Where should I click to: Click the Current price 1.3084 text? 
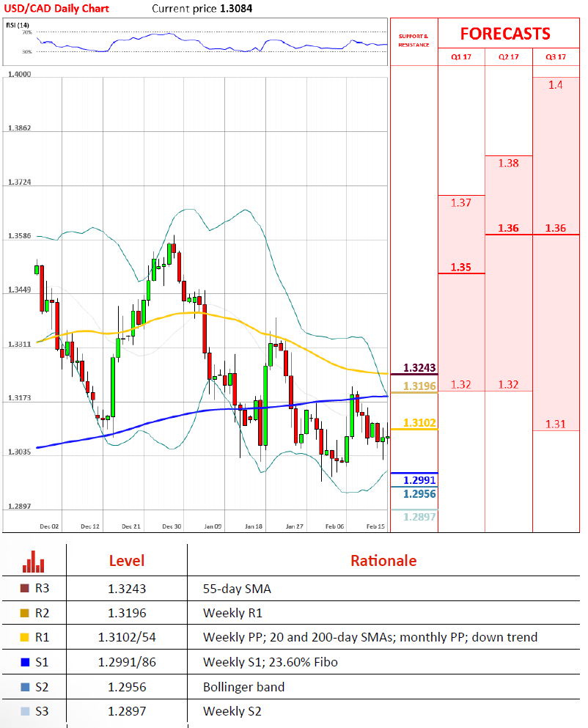click(202, 8)
